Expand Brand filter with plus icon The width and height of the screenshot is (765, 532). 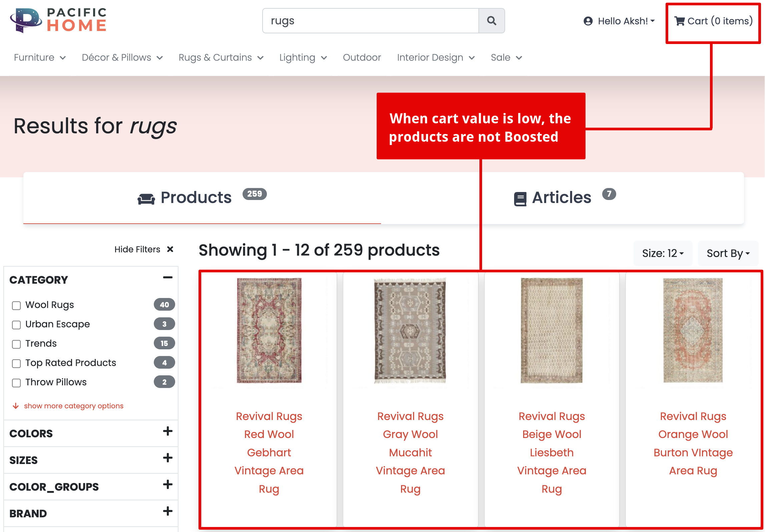click(x=167, y=511)
